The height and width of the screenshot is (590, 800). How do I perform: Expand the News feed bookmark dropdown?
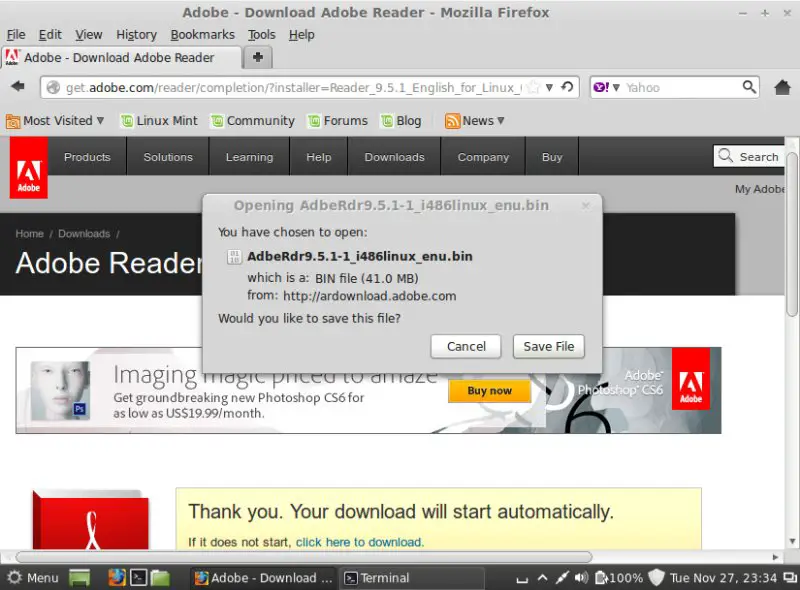475,121
